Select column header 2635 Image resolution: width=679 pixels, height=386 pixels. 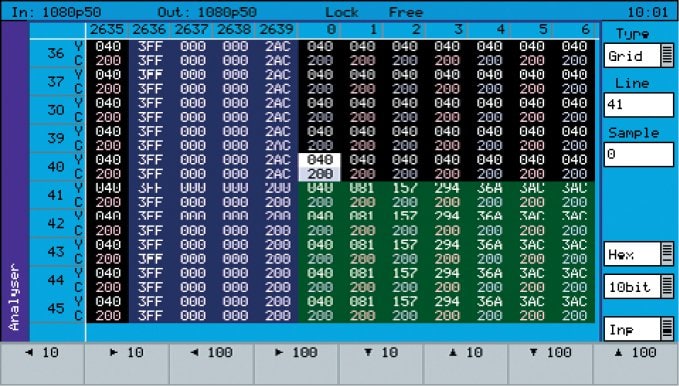pos(107,29)
